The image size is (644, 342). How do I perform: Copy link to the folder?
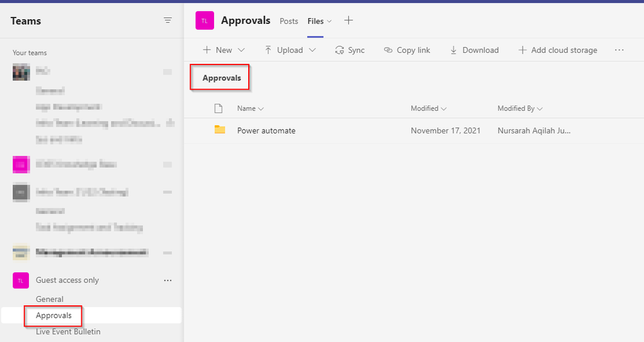click(x=407, y=50)
